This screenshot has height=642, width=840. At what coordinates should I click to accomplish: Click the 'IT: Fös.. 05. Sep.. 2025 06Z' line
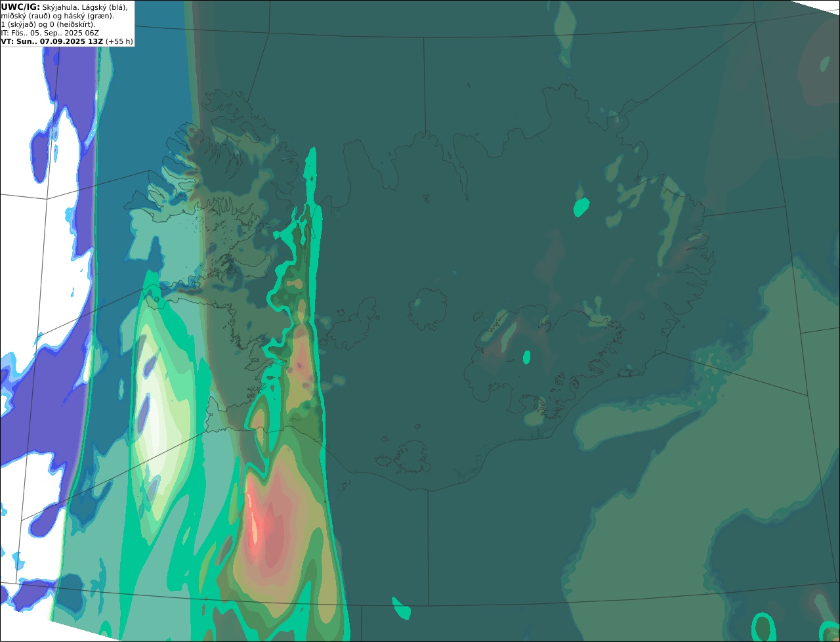[49, 32]
